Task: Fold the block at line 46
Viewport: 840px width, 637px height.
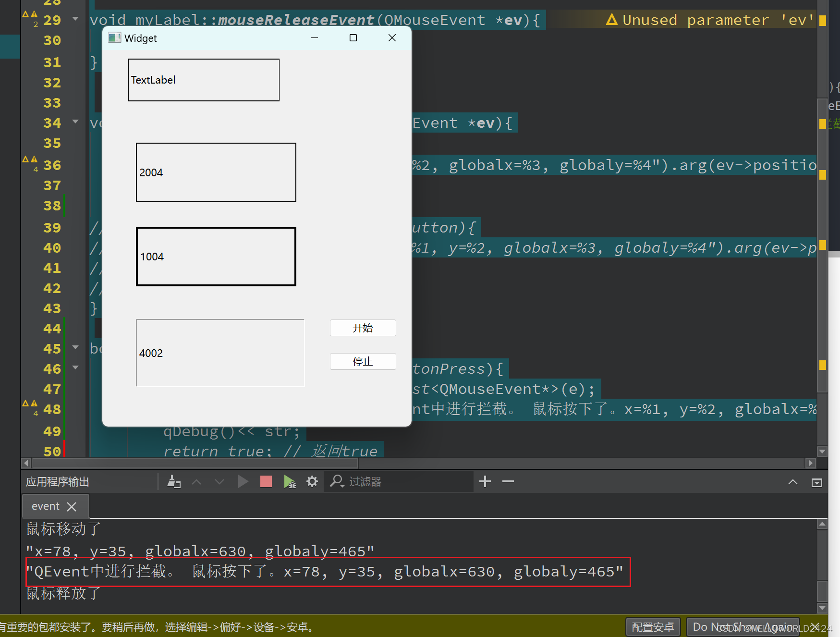Action: point(75,367)
